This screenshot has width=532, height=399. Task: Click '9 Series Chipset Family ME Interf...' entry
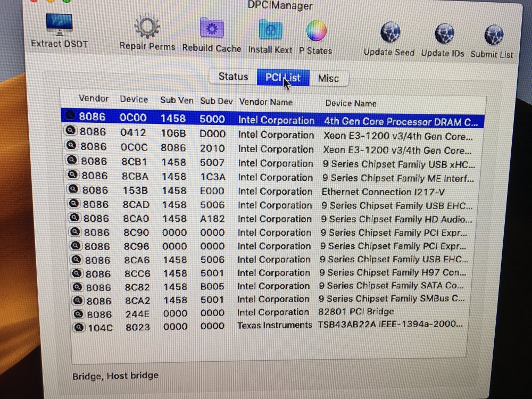[x=398, y=178]
